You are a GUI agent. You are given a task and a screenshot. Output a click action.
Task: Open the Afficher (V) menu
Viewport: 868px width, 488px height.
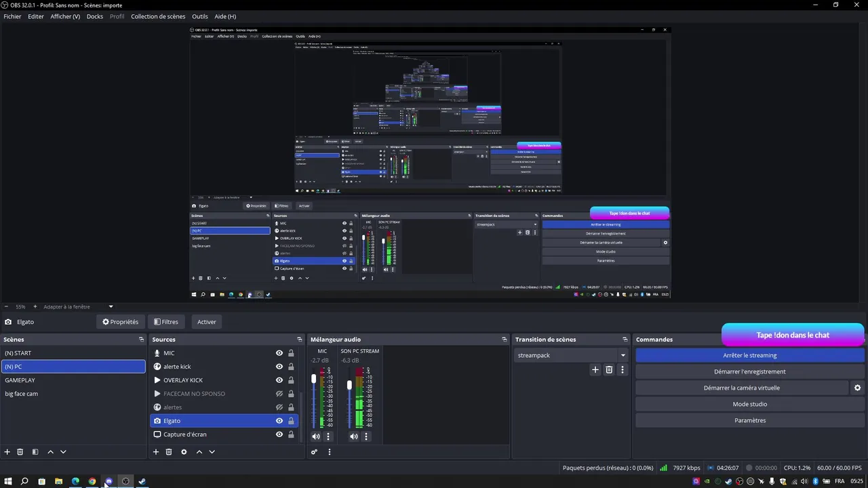pyautogui.click(x=65, y=16)
